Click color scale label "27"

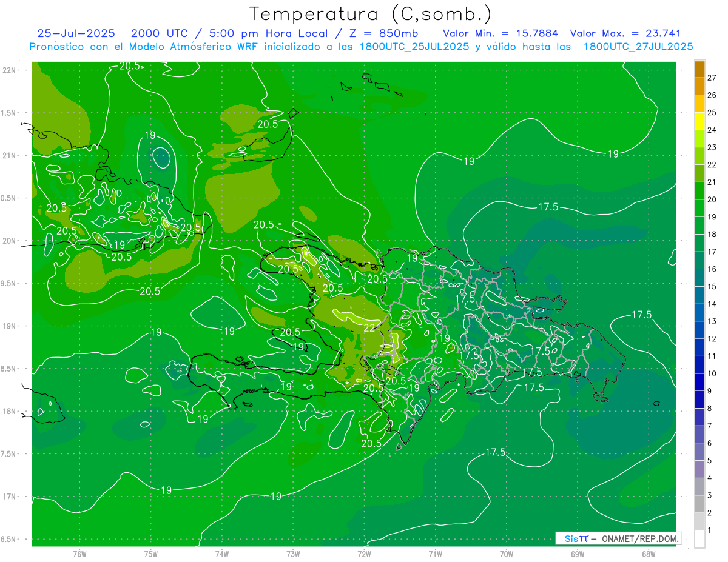point(712,78)
